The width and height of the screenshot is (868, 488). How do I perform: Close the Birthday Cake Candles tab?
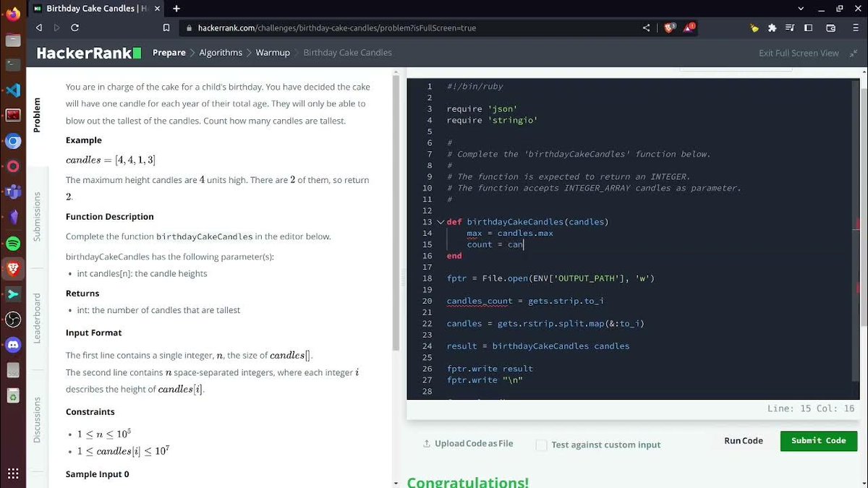coord(158,9)
